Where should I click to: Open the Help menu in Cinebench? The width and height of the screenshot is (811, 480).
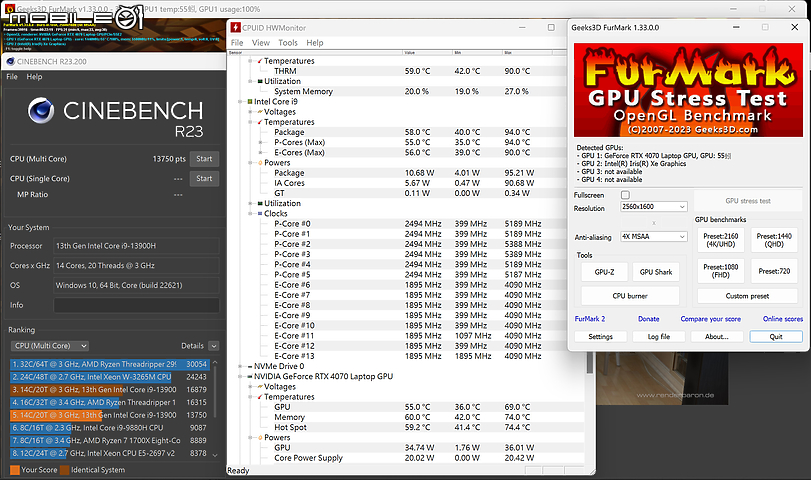[x=34, y=77]
